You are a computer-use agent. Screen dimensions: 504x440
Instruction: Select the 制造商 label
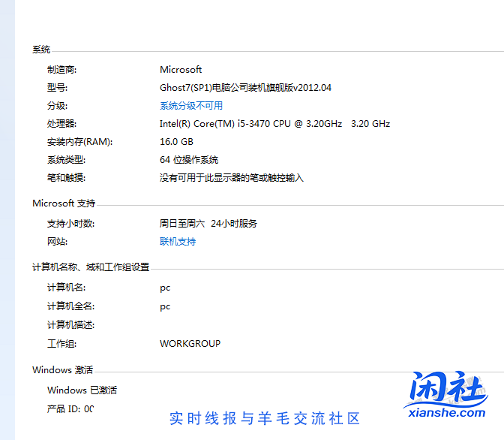tap(61, 70)
